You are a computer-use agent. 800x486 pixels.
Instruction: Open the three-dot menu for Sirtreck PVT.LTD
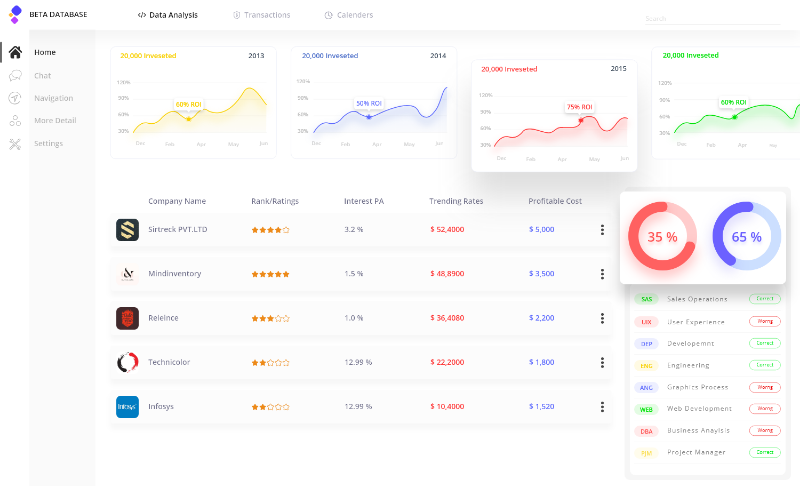click(602, 230)
